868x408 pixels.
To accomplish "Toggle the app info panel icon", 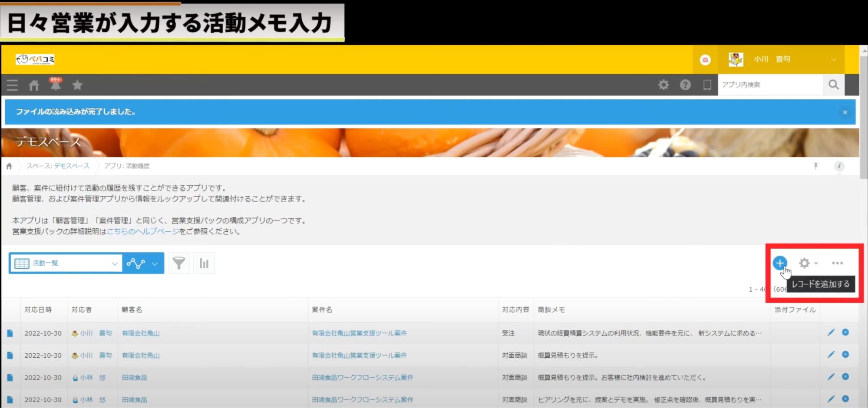I will tap(839, 166).
